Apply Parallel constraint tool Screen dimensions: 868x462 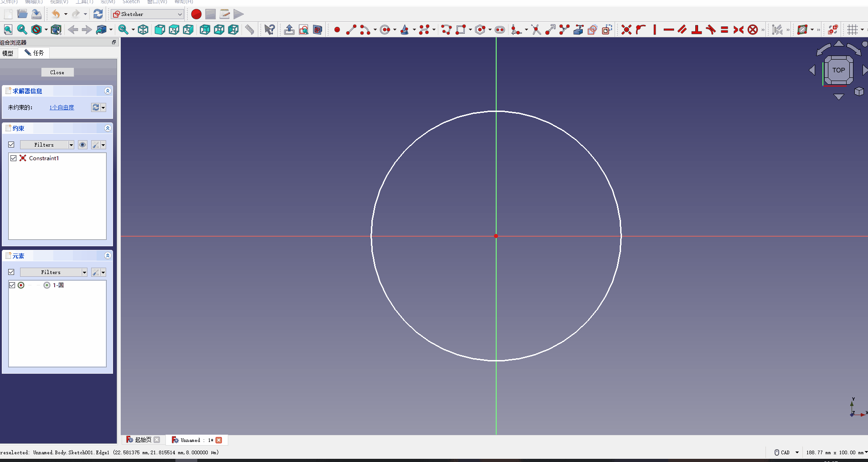tap(683, 30)
